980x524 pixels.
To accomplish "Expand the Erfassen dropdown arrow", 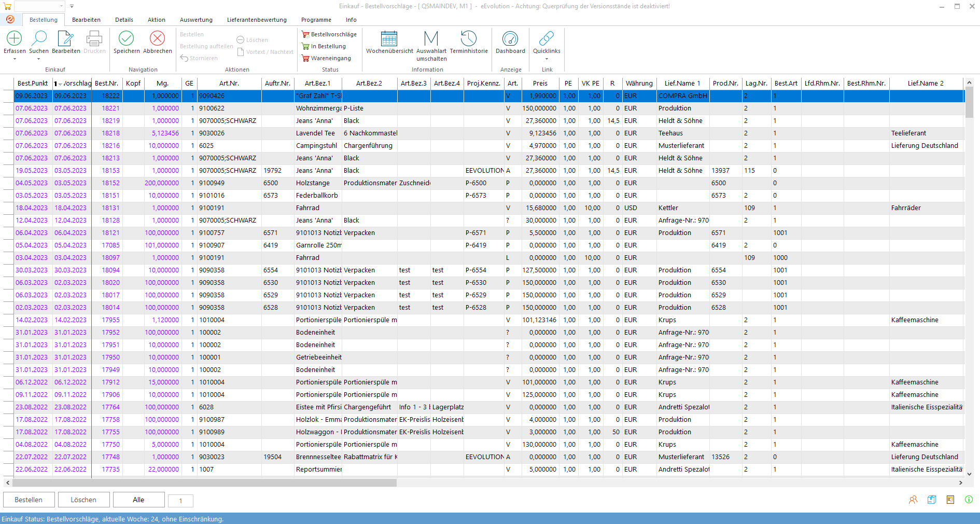I will (15, 59).
